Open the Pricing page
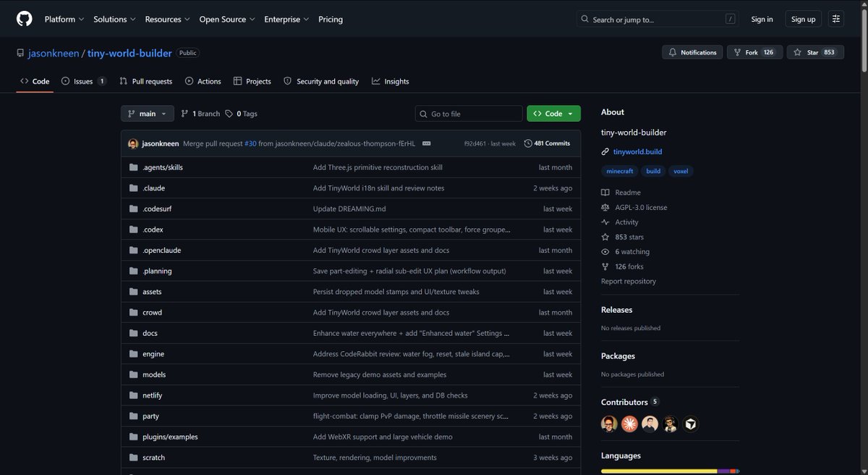 click(x=331, y=19)
